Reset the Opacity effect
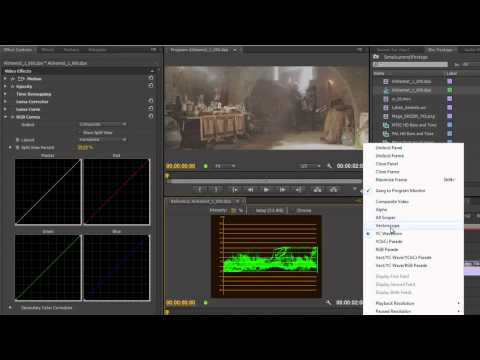The height and width of the screenshot is (360, 480). click(x=151, y=86)
